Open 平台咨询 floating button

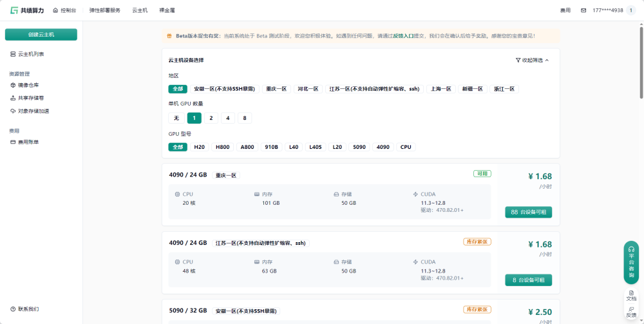click(x=631, y=262)
